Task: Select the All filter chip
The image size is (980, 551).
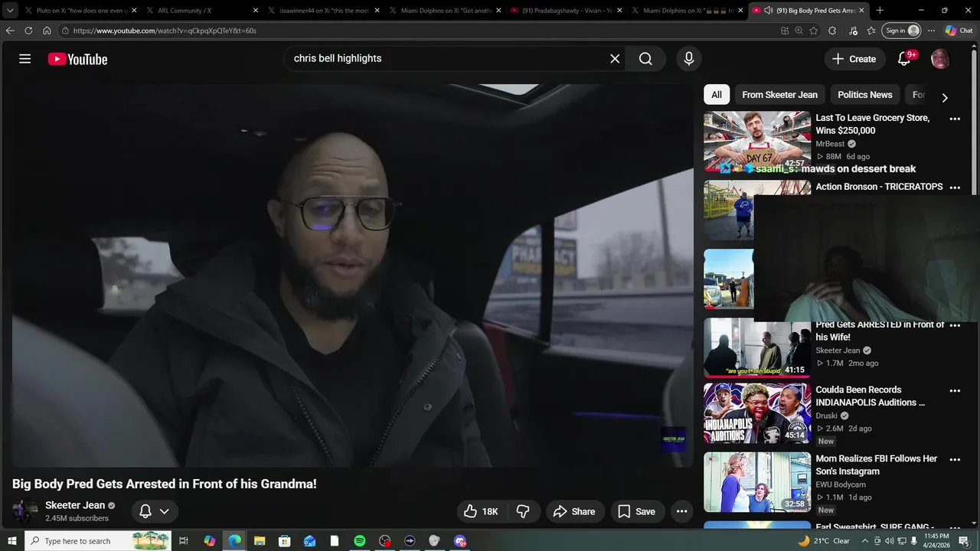Action: tap(717, 95)
